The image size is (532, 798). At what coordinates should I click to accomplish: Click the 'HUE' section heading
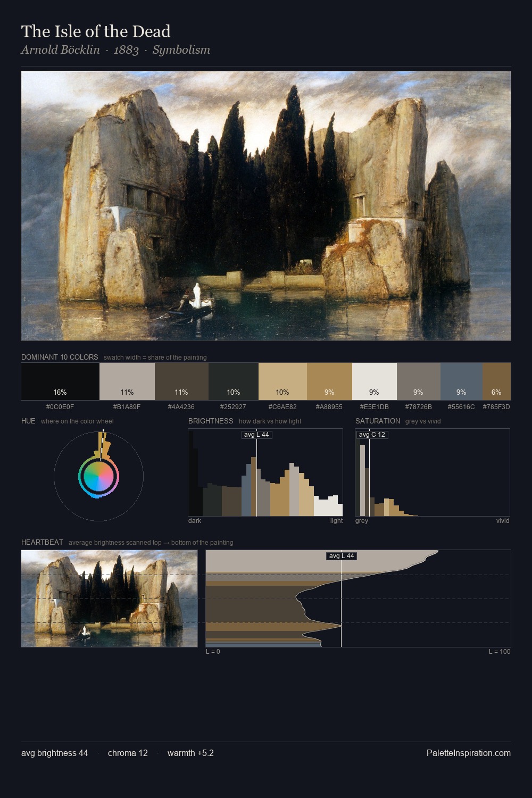point(28,421)
